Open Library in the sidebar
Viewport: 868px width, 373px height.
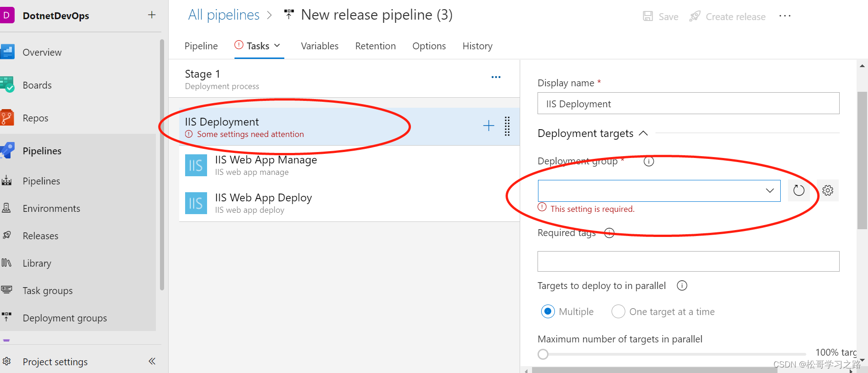point(37,263)
